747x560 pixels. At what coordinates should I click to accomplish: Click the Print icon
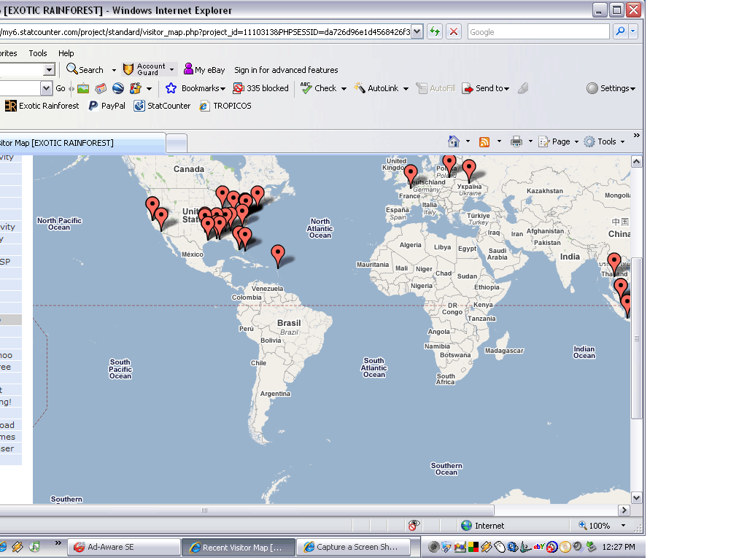tap(516, 141)
